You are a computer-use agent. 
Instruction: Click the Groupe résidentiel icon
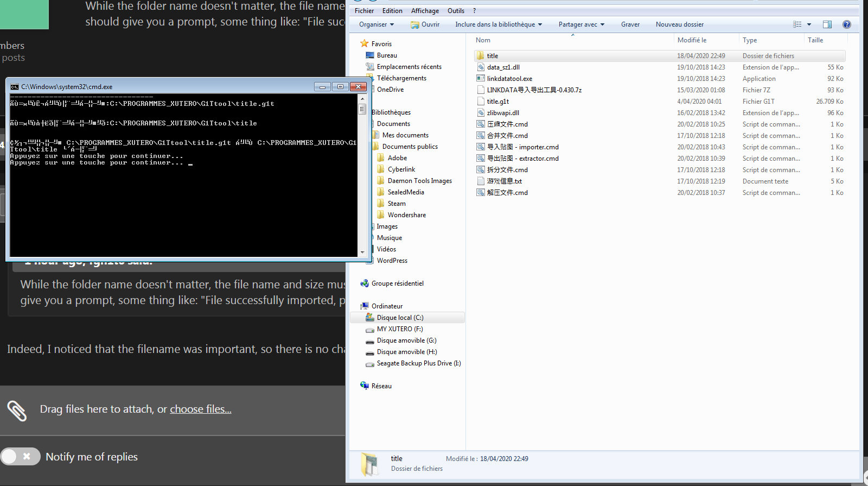(x=365, y=283)
